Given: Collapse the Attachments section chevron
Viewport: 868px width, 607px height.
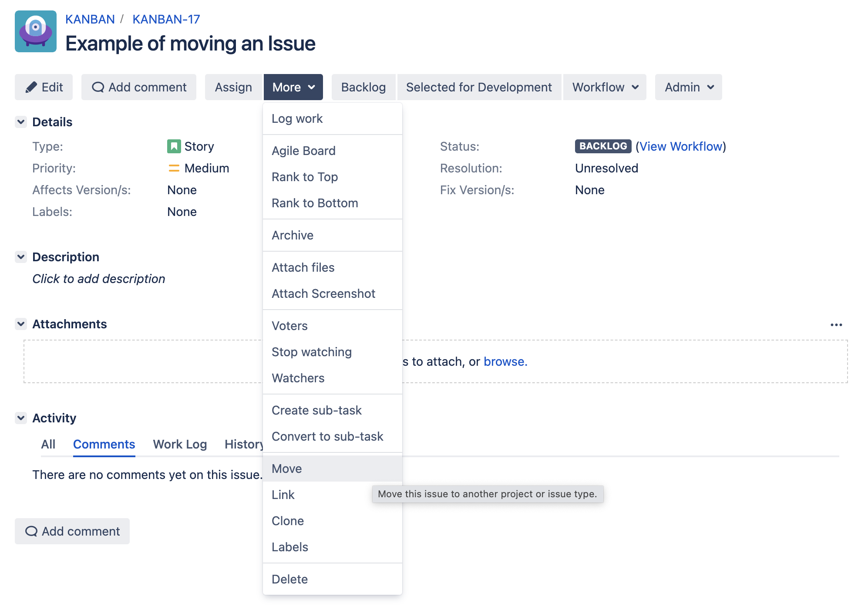Looking at the screenshot, I should 21,324.
